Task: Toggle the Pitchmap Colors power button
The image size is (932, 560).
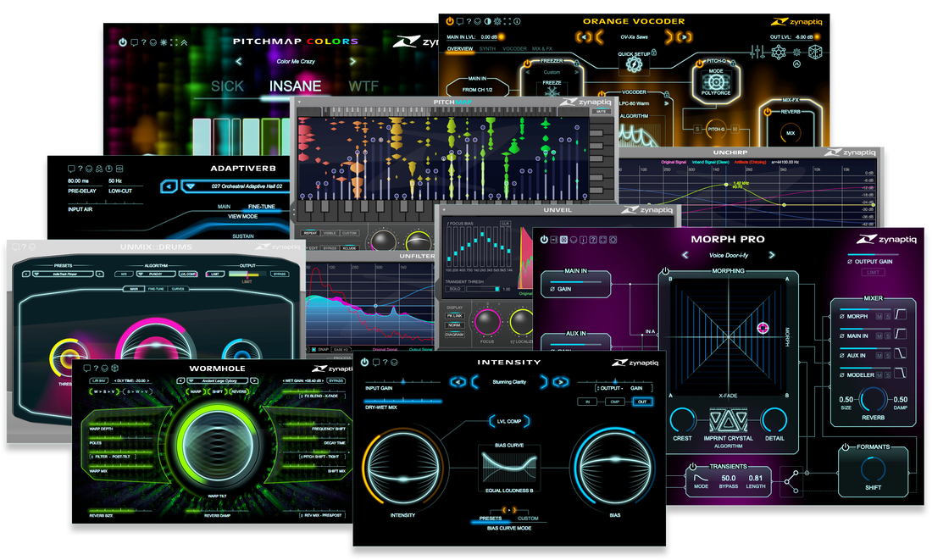Action: click(123, 43)
